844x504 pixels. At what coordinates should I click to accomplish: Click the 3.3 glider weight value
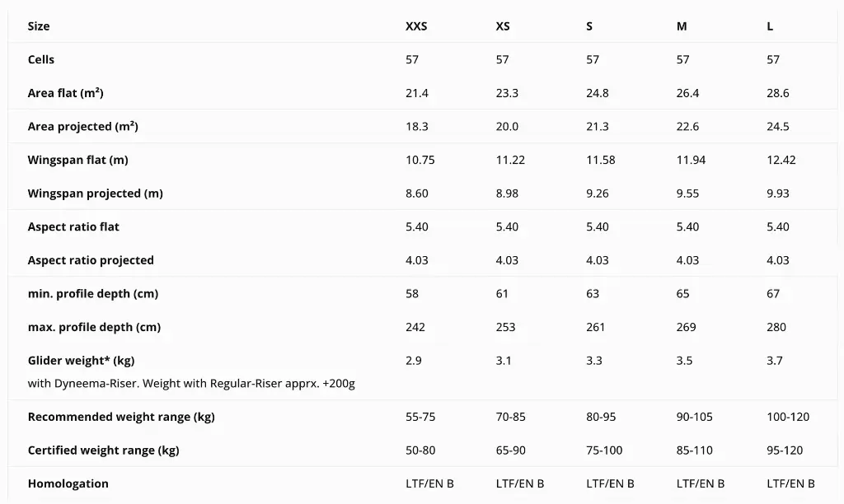pyautogui.click(x=594, y=361)
